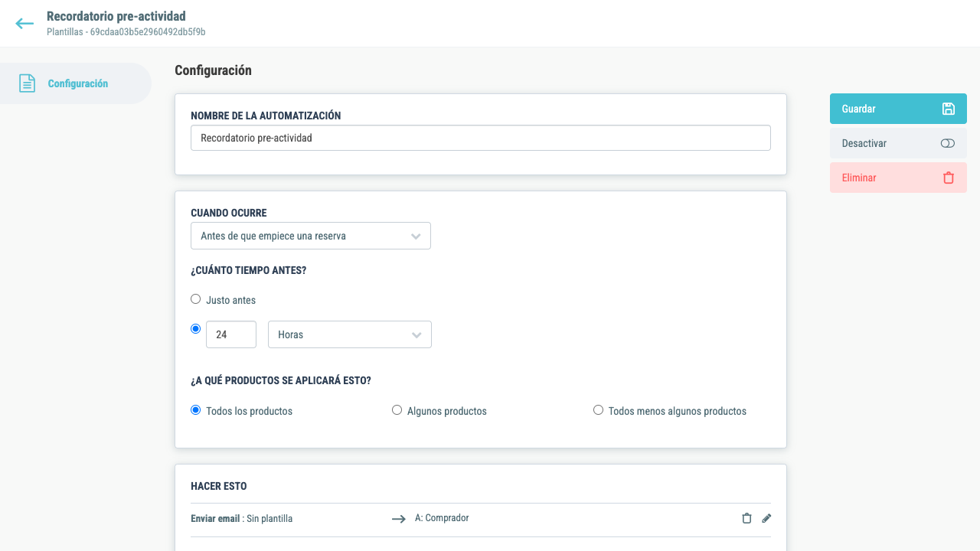This screenshot has width=980, height=551.
Task: Click the A: Comprador recipient text
Action: pos(442,518)
